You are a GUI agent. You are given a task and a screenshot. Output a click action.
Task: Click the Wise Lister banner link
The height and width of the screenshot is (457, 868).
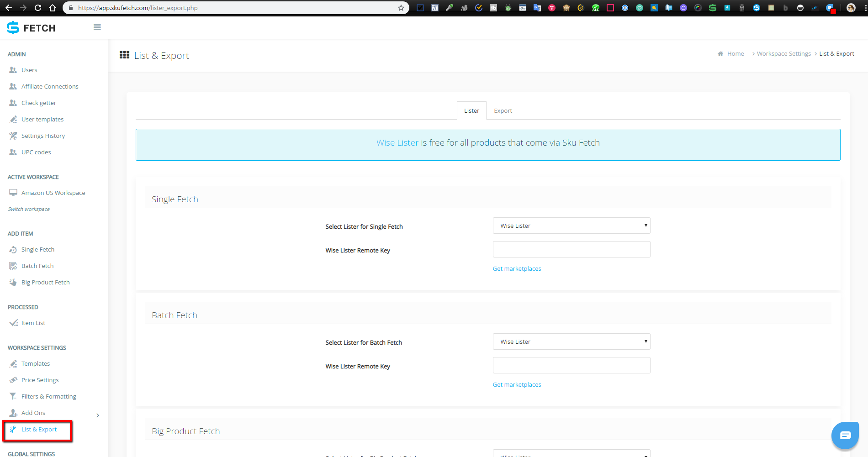397,142
